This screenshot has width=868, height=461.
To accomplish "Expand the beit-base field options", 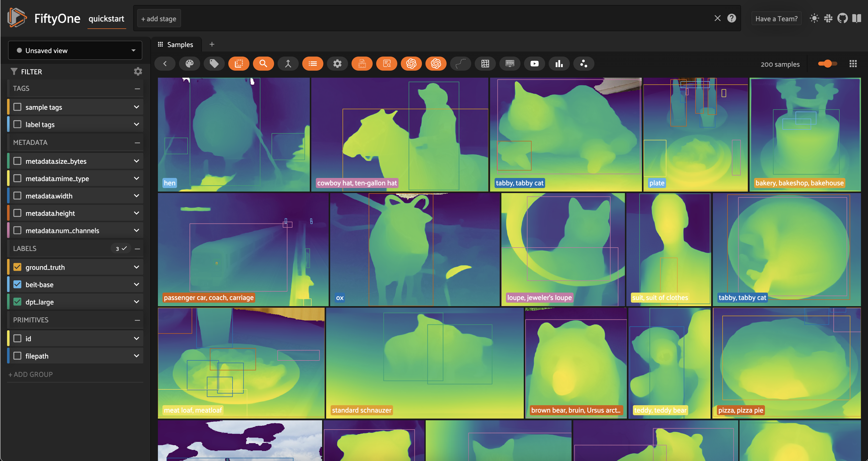I will click(137, 285).
